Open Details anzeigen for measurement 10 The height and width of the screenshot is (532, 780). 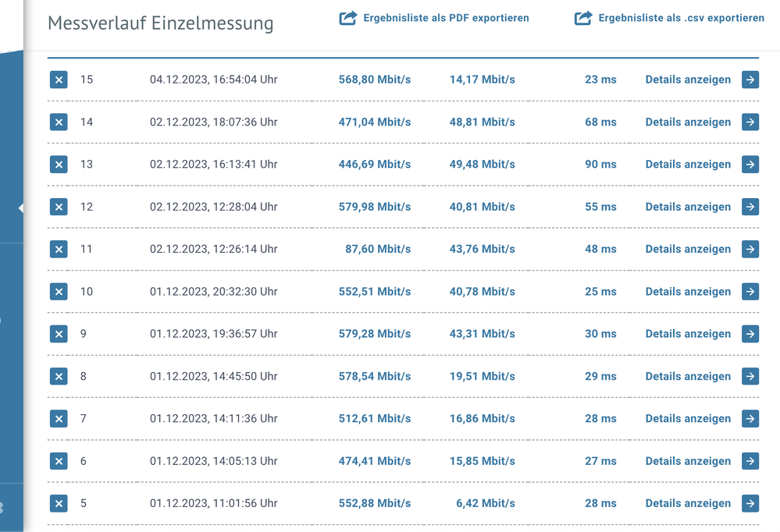[x=688, y=292]
